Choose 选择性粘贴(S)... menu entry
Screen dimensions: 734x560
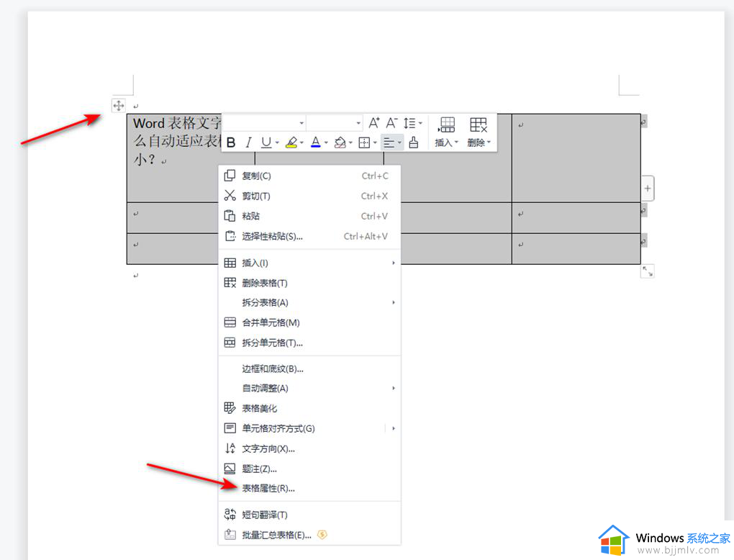coord(309,237)
